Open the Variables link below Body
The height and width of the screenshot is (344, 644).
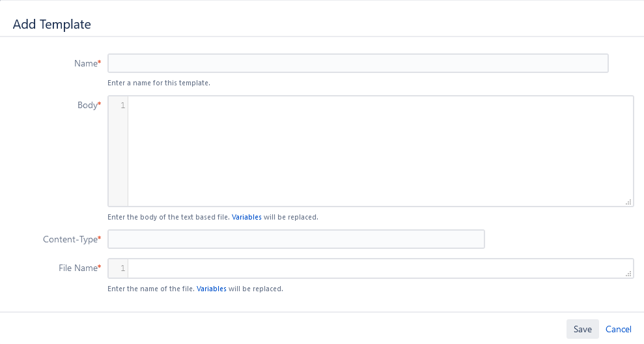pos(247,217)
